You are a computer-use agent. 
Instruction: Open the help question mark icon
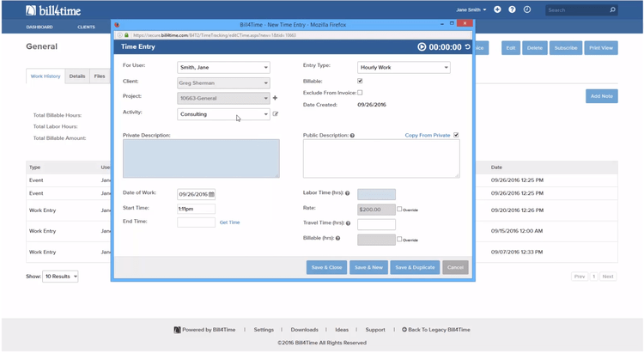[513, 9]
